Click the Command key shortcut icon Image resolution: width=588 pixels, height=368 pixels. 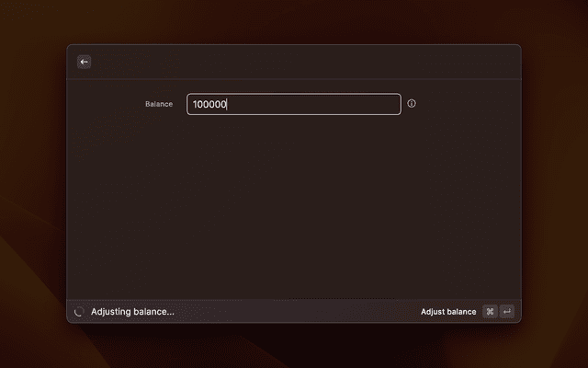490,312
